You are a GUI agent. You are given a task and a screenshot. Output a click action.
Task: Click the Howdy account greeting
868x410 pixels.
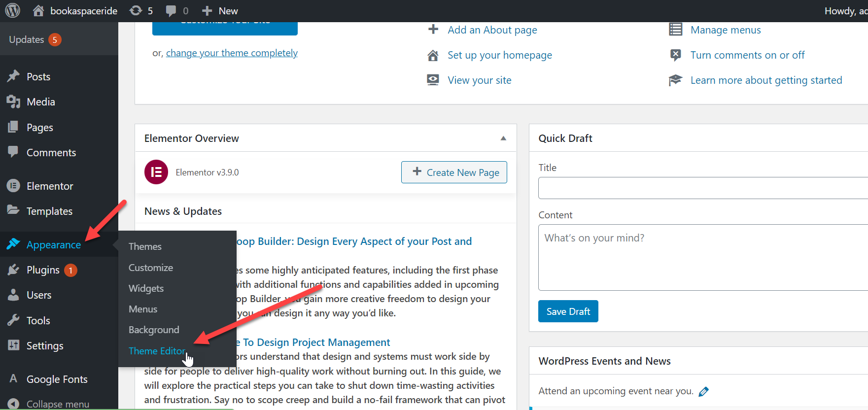coord(846,11)
